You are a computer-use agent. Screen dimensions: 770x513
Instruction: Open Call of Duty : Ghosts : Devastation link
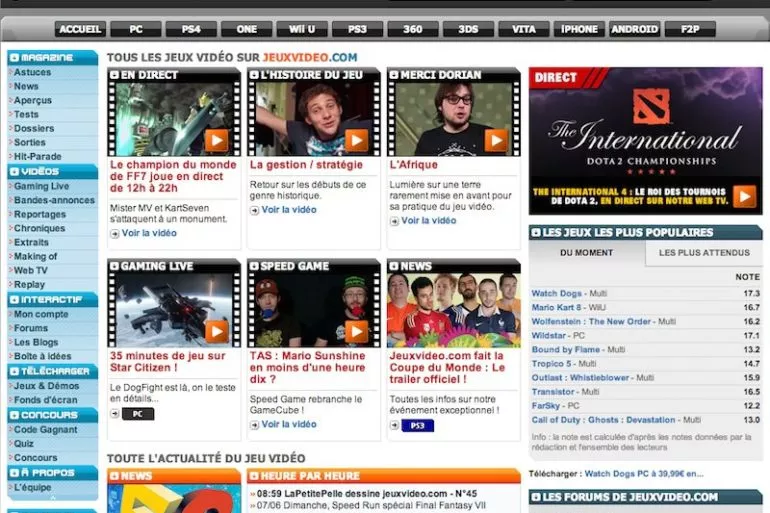click(x=603, y=420)
